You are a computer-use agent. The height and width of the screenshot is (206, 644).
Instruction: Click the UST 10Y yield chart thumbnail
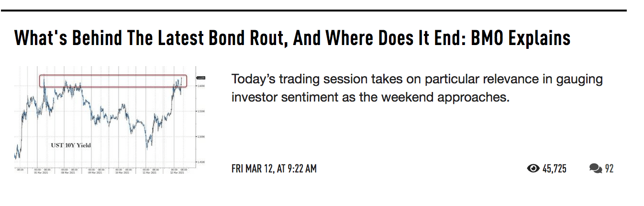click(104, 120)
